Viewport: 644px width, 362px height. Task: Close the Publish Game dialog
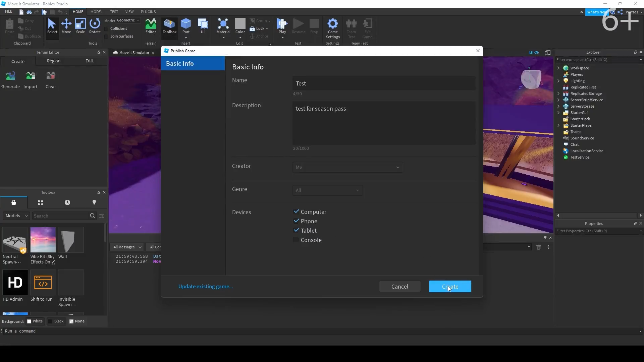tap(478, 51)
